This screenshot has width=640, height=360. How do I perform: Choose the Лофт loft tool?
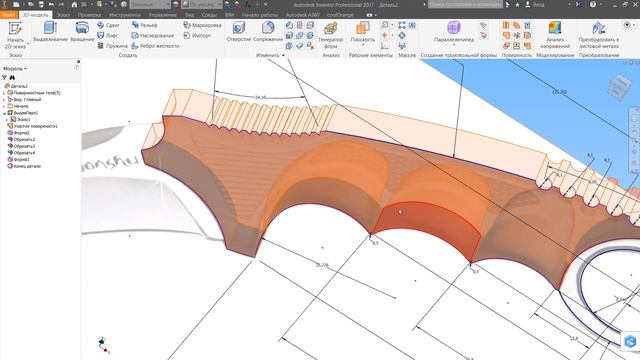(108, 36)
